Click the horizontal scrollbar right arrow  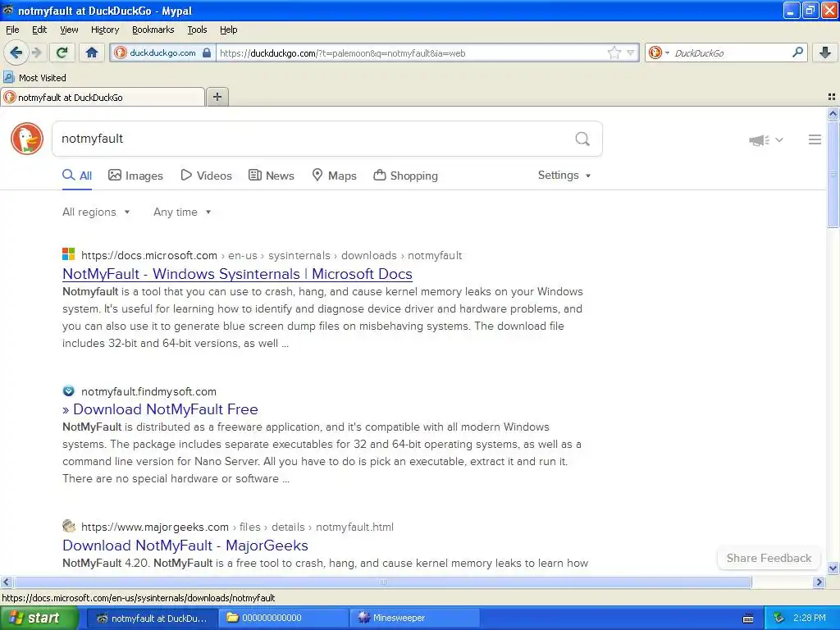pos(819,582)
